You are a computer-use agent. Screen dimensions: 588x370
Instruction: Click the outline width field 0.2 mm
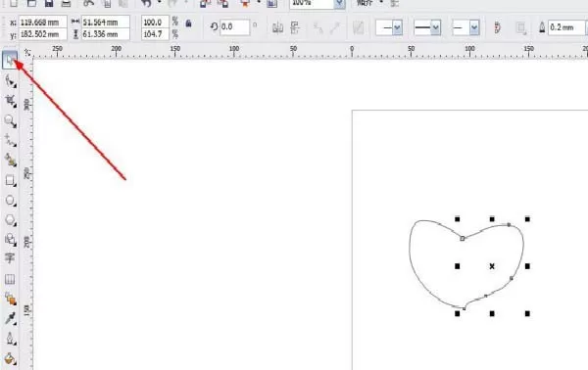tap(566, 27)
